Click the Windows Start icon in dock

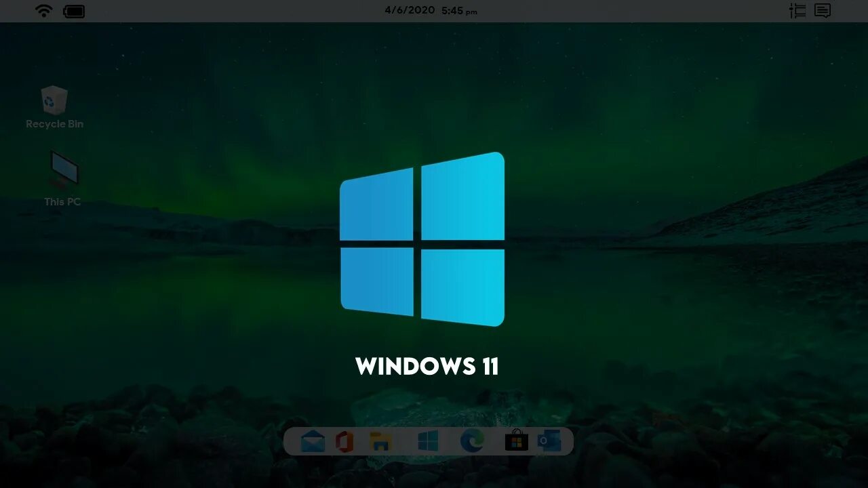(x=428, y=442)
